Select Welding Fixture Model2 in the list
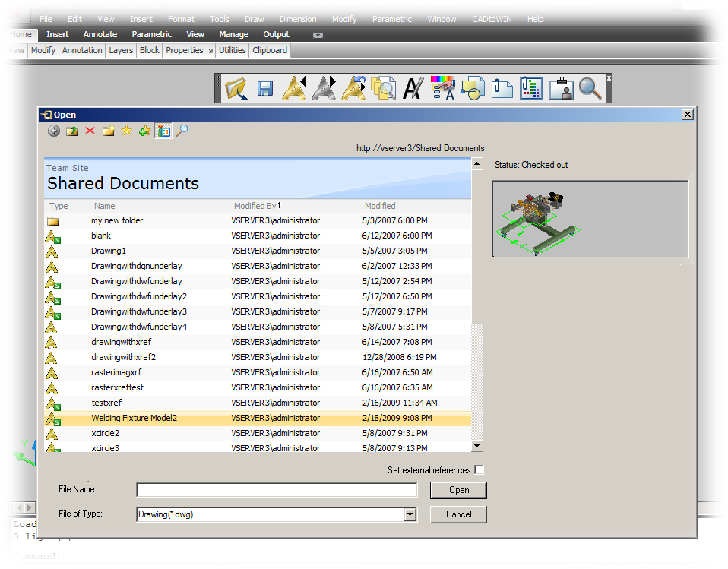Image resolution: width=728 pixels, height=569 pixels. click(258, 418)
